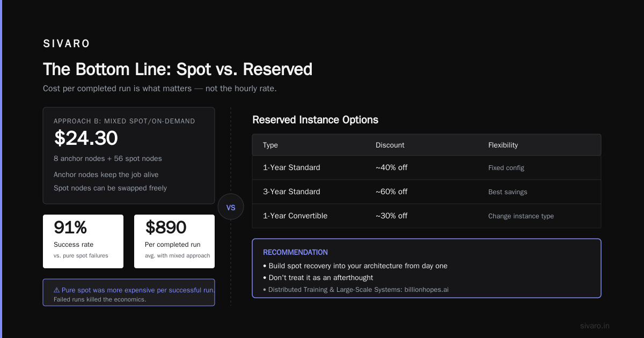Click the "~30% off" discount cell
Viewport: 644px width, 338px height.
click(391, 216)
